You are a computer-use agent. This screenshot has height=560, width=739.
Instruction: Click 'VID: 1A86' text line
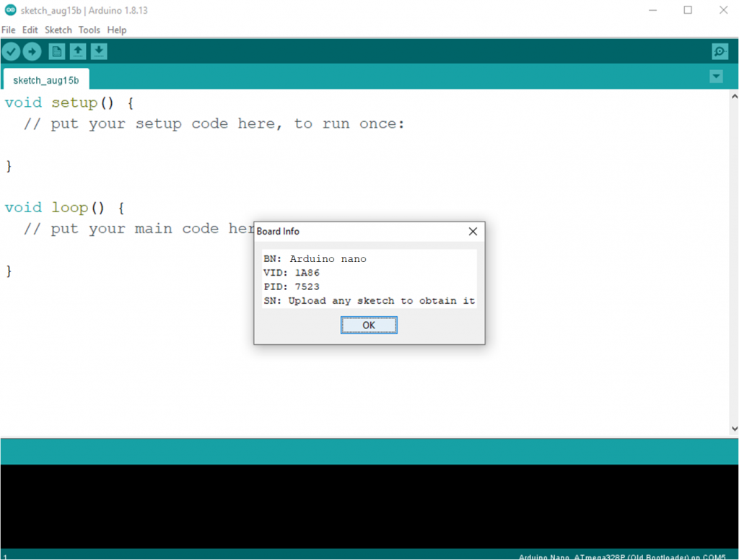(292, 273)
